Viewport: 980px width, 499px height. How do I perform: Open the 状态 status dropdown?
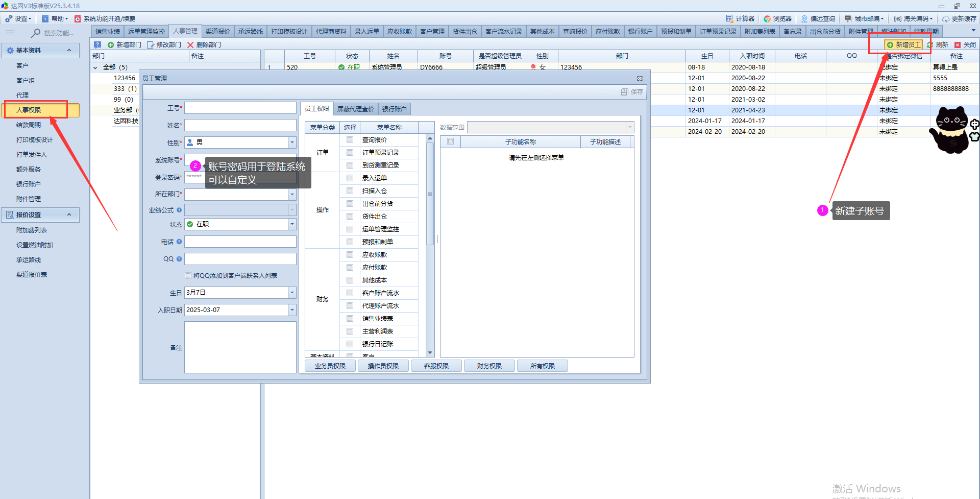(292, 224)
